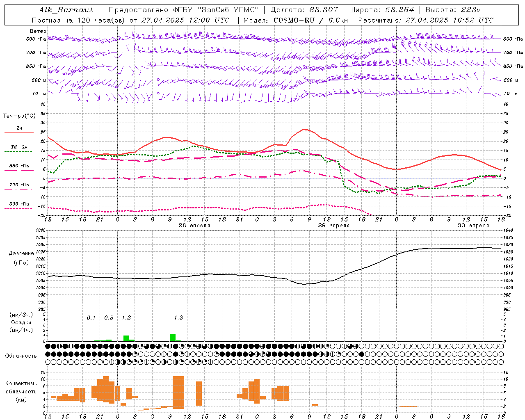Click the solid red 2м legend line
525x420 pixels.
[x=19, y=132]
